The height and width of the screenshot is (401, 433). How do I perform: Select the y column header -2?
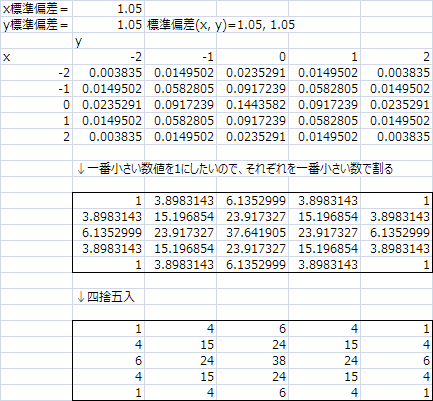(x=108, y=57)
